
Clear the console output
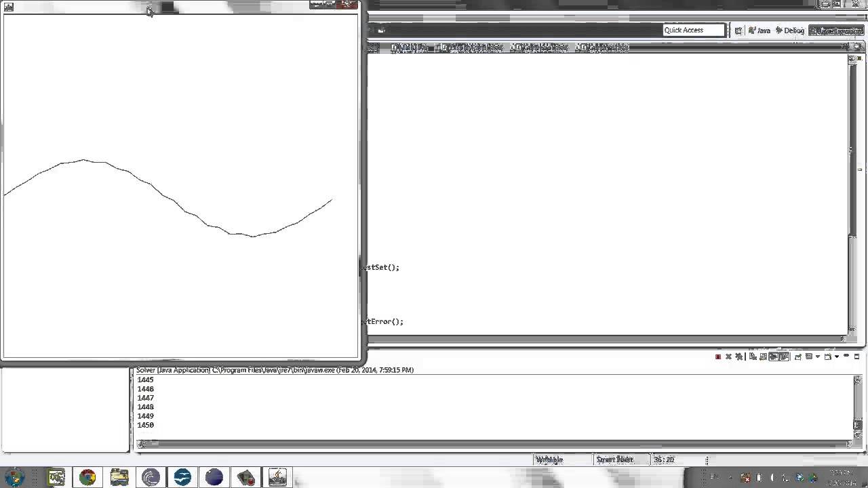pyautogui.click(x=753, y=357)
